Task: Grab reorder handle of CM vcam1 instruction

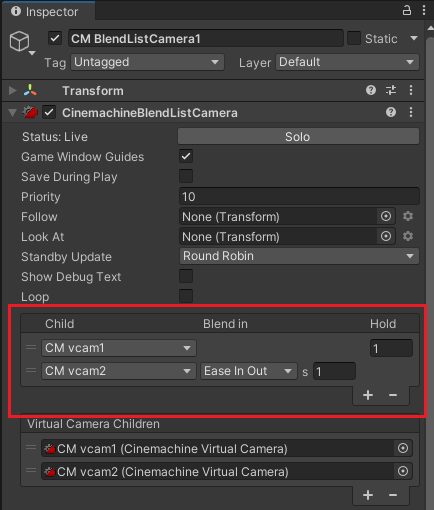Action: pyautogui.click(x=31, y=348)
